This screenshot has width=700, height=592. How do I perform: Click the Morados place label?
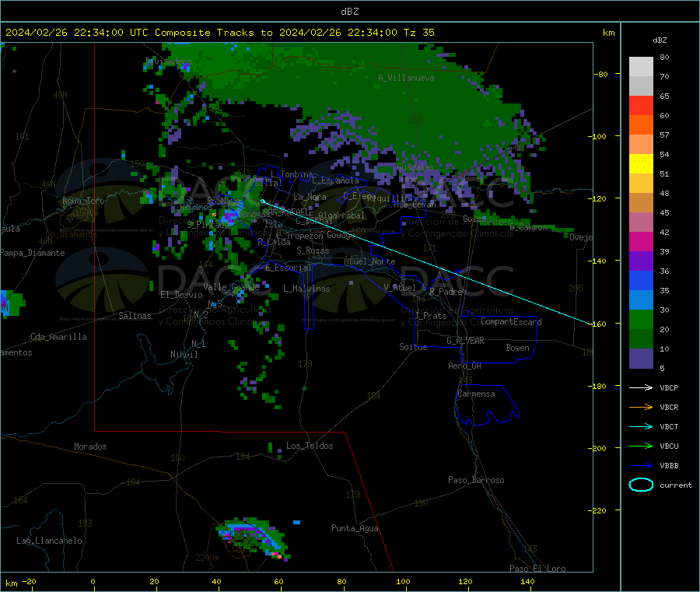pyautogui.click(x=90, y=447)
